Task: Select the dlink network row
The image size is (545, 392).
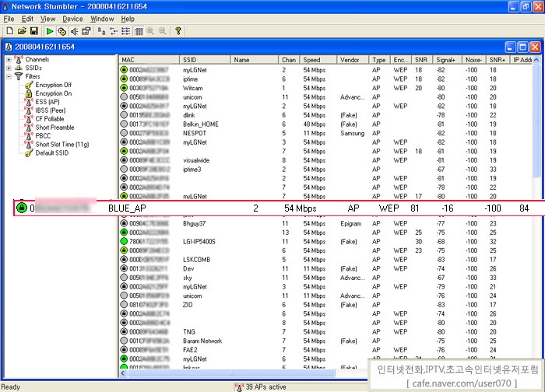Action: click(x=325, y=115)
